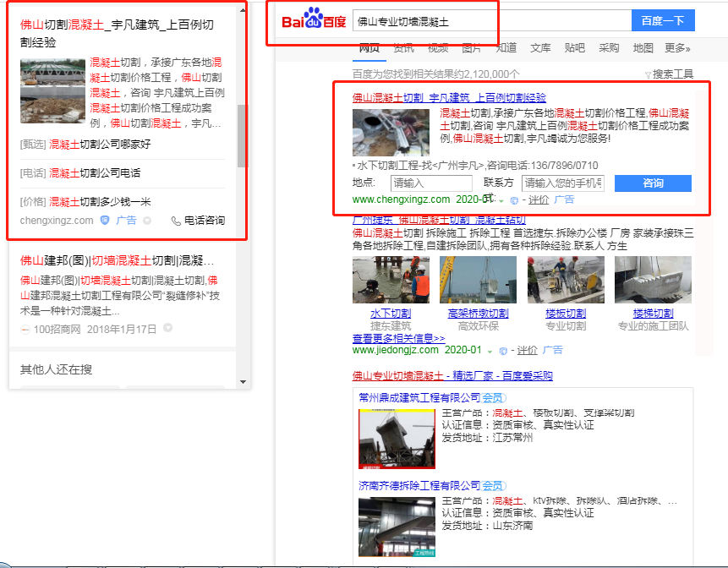Click the left panel vertical scrollbar thumb

pos(243,135)
